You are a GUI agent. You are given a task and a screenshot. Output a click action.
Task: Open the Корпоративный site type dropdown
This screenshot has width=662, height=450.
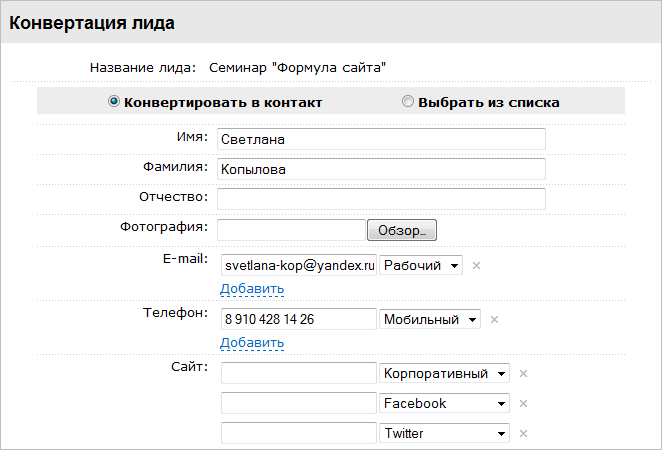[x=445, y=373]
